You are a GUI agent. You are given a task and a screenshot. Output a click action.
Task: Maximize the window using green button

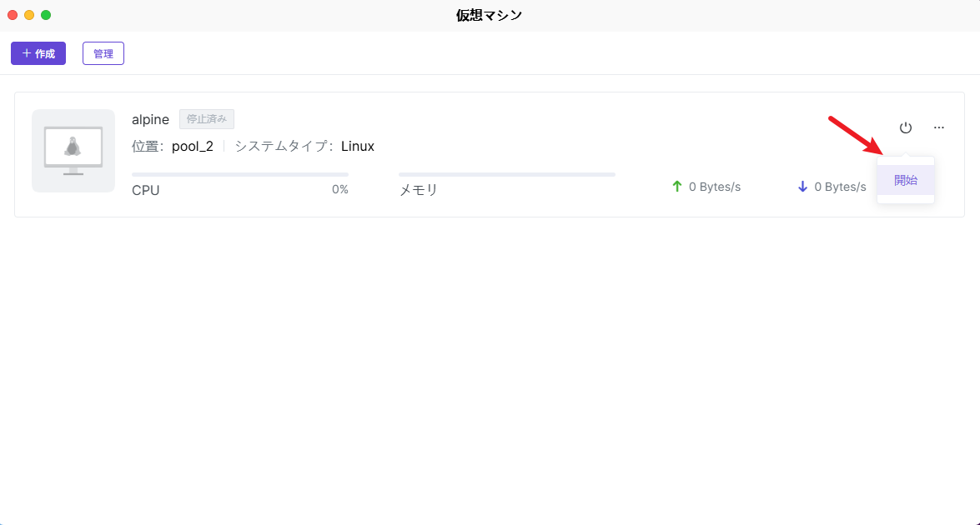click(46, 15)
